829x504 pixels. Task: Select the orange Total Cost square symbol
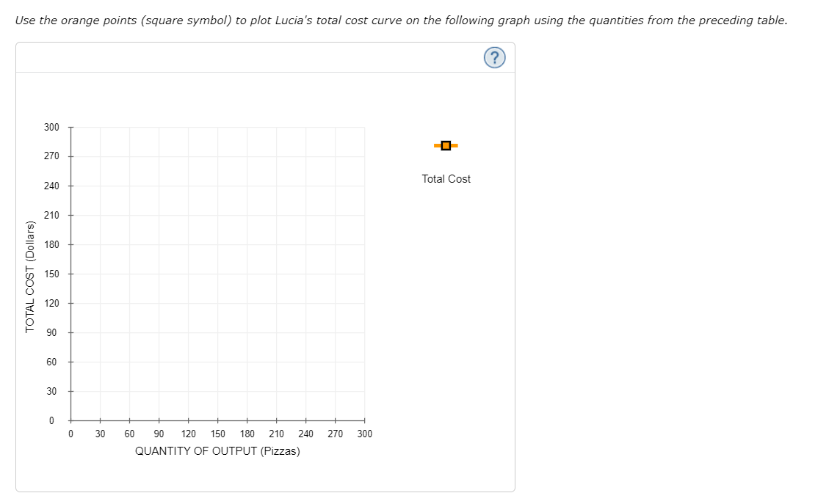coord(446,145)
